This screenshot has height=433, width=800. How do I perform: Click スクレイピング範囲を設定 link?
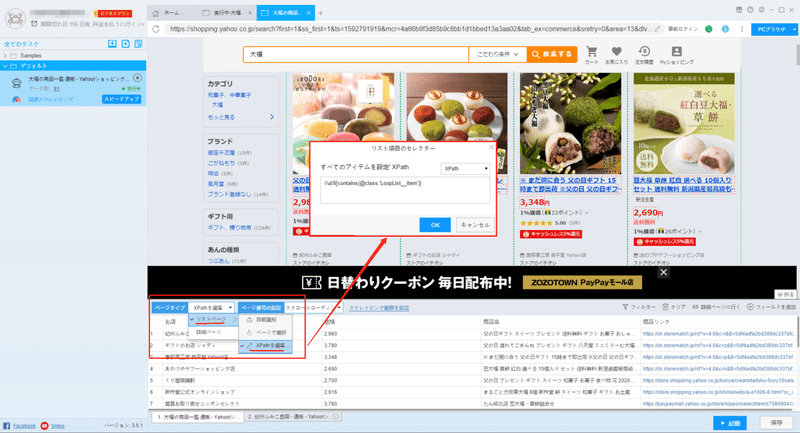pos(379,308)
